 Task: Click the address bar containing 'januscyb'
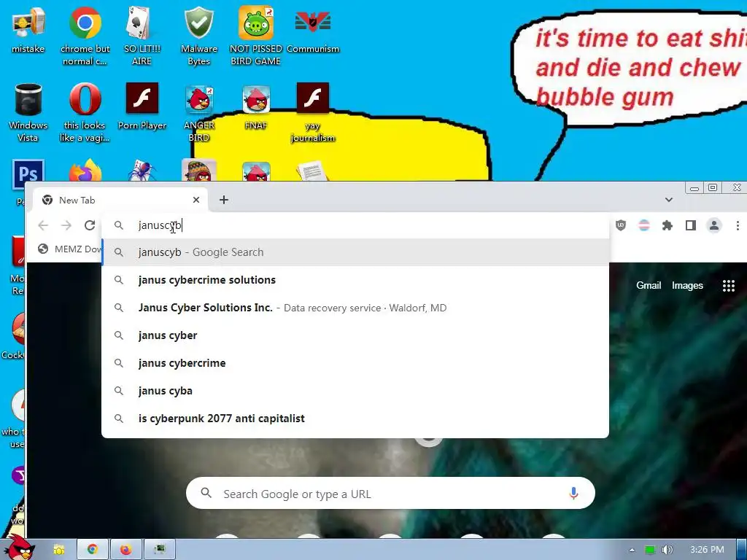tap(355, 225)
